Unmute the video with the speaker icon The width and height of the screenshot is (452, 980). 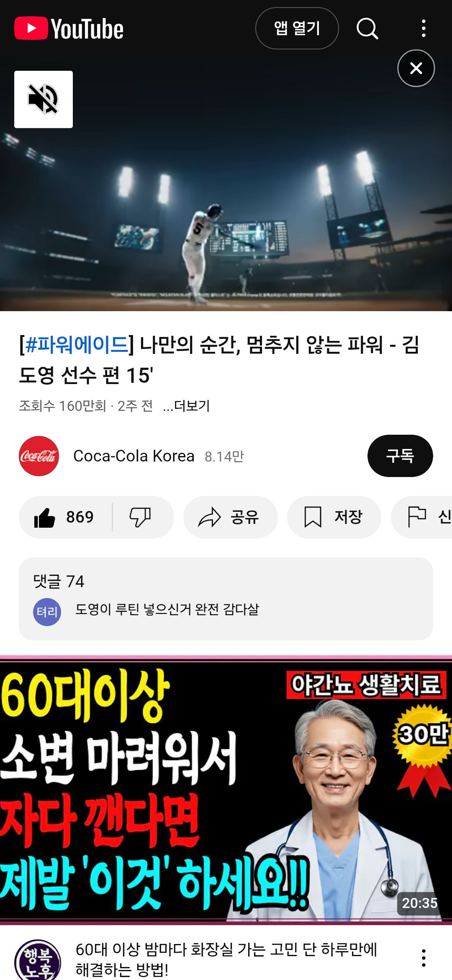[x=44, y=99]
